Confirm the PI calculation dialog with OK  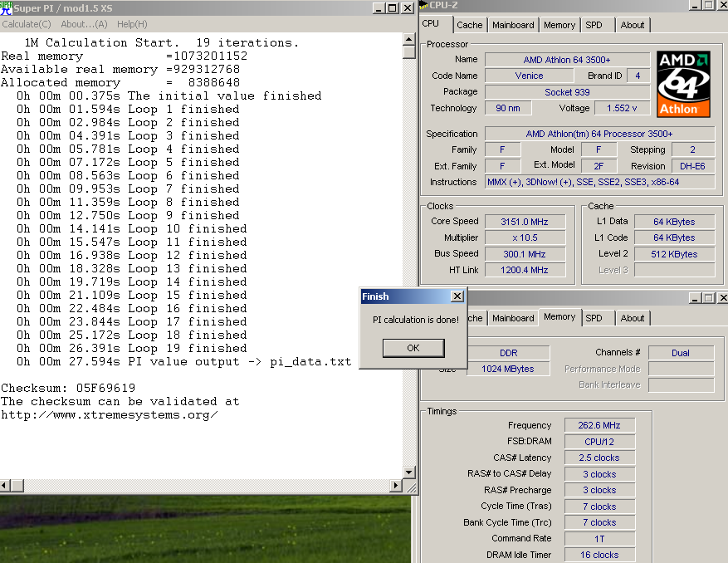click(413, 348)
